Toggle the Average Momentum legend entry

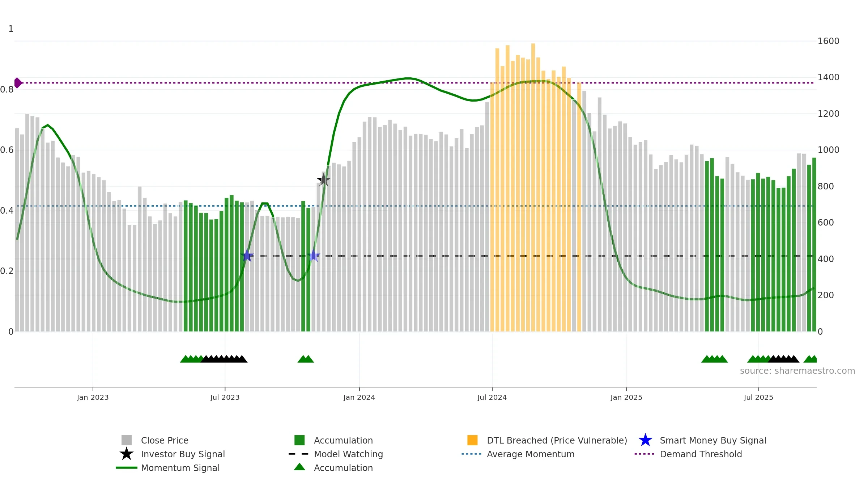[518, 454]
